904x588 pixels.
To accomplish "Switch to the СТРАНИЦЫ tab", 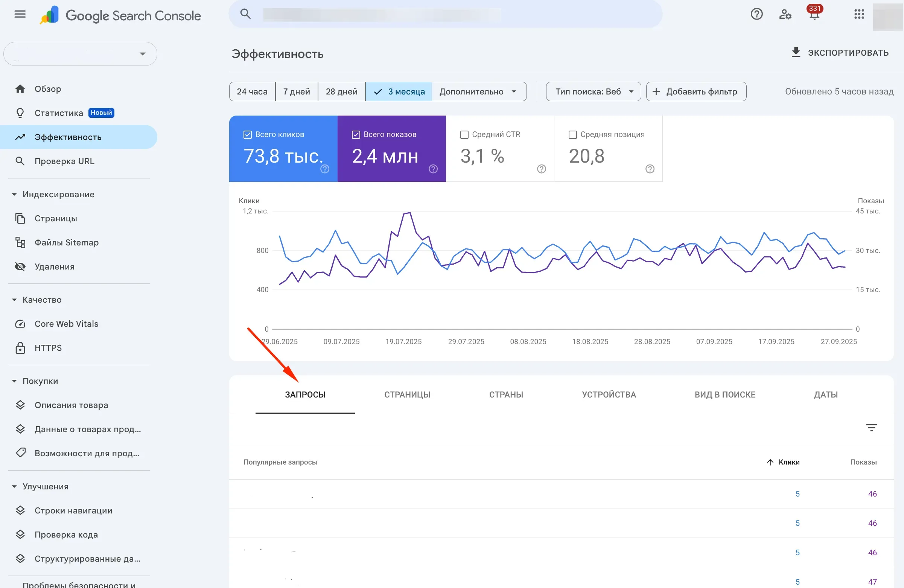I will pyautogui.click(x=407, y=394).
